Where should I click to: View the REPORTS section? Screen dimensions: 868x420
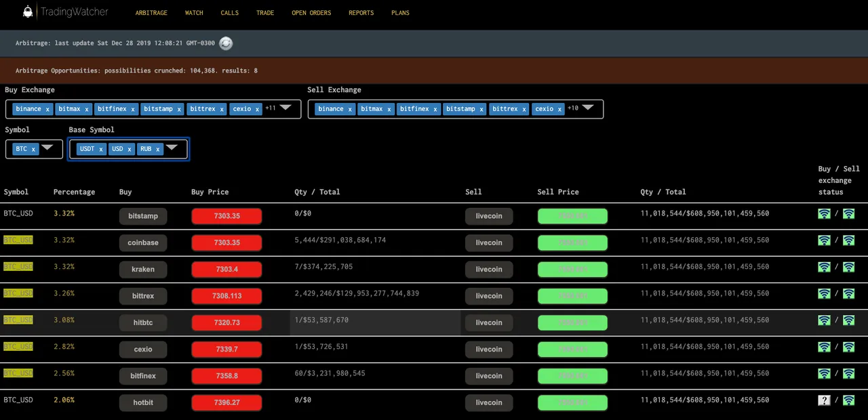click(361, 13)
